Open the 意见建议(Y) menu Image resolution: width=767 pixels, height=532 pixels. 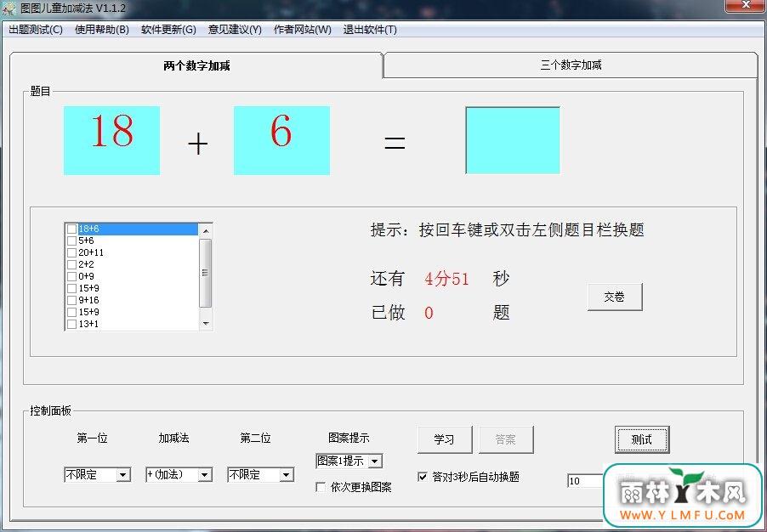pyautogui.click(x=235, y=30)
